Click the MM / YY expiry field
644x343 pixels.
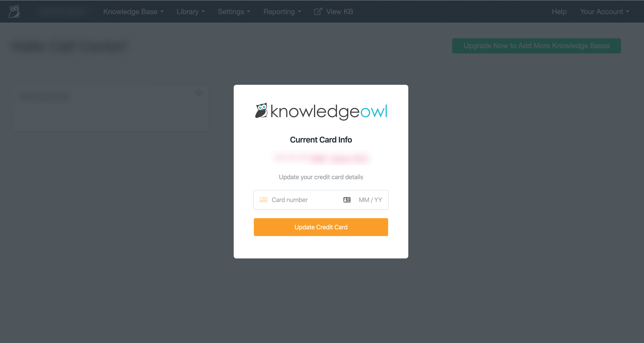[x=370, y=200]
